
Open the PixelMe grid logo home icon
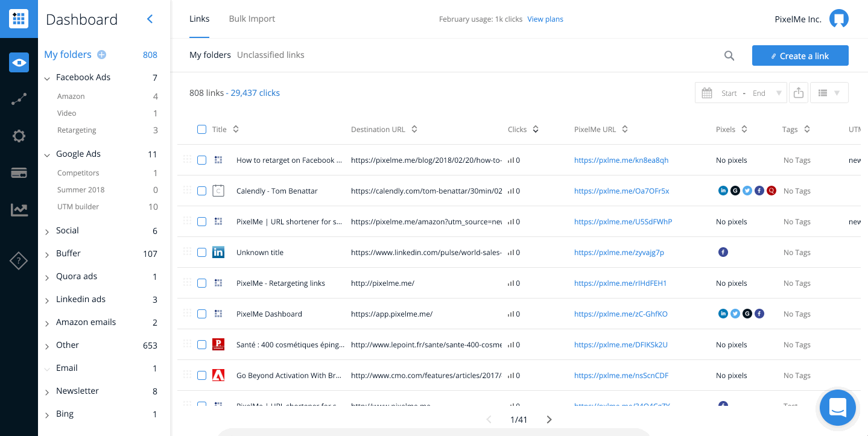(19, 19)
